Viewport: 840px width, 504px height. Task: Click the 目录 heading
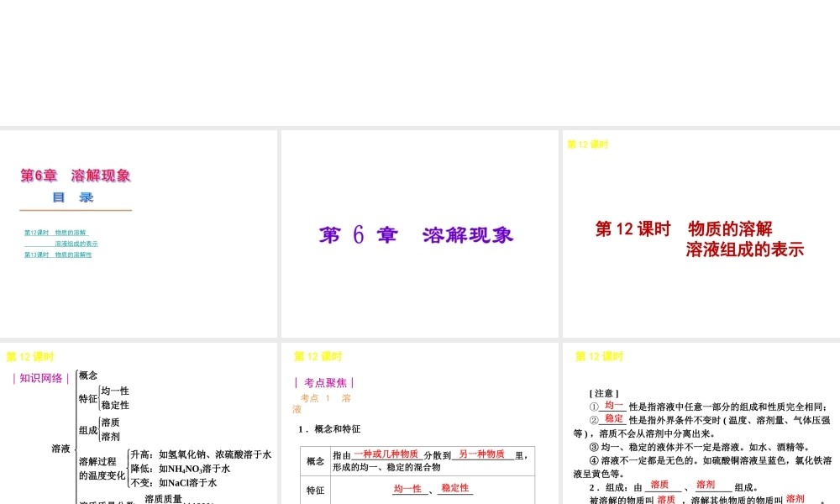click(74, 197)
